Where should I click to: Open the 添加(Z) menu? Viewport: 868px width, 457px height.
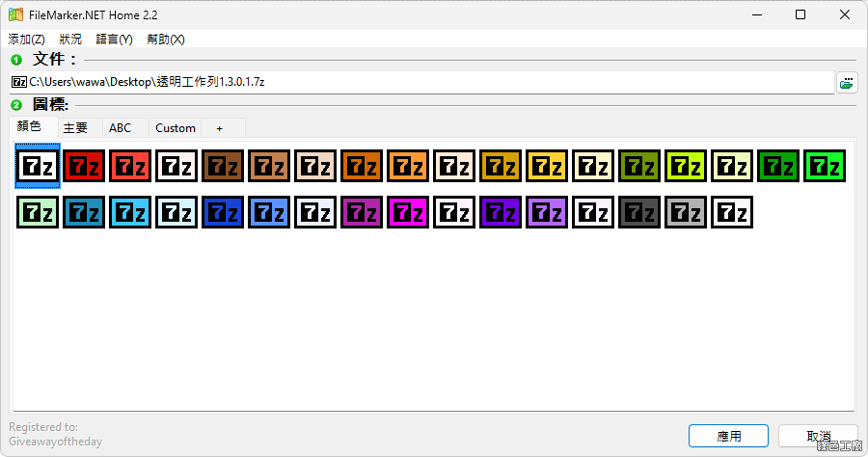27,40
